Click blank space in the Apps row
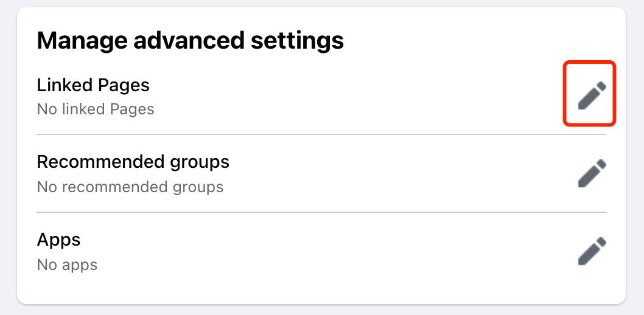644x315 pixels. 335,251
